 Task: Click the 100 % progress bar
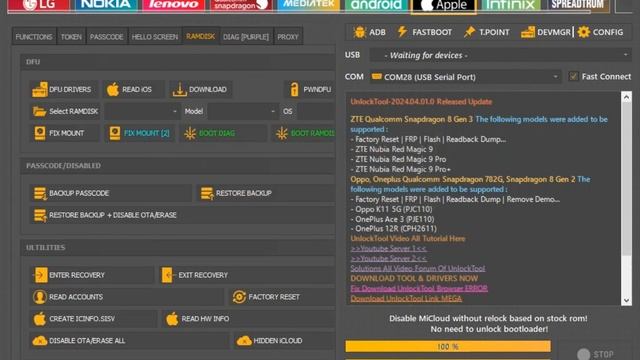pyautogui.click(x=448, y=347)
